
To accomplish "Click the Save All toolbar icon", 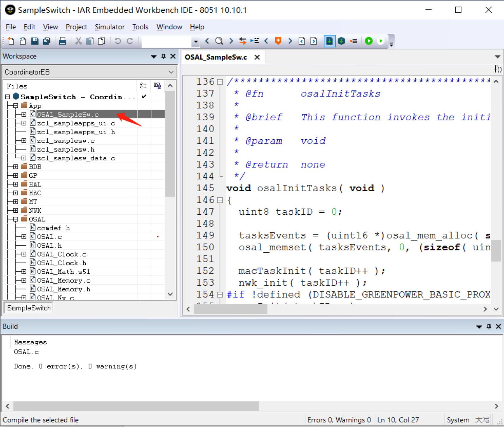I will [x=47, y=41].
